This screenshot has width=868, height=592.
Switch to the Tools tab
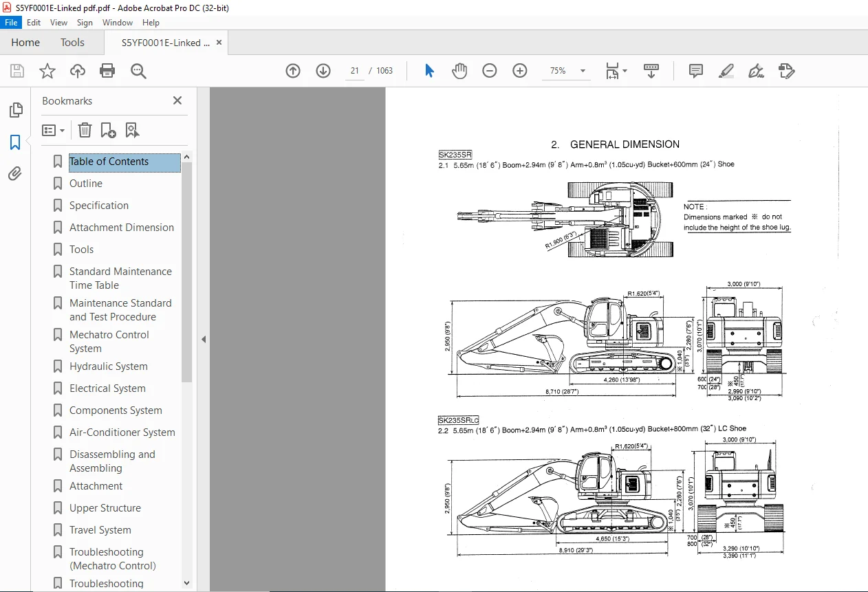click(72, 43)
